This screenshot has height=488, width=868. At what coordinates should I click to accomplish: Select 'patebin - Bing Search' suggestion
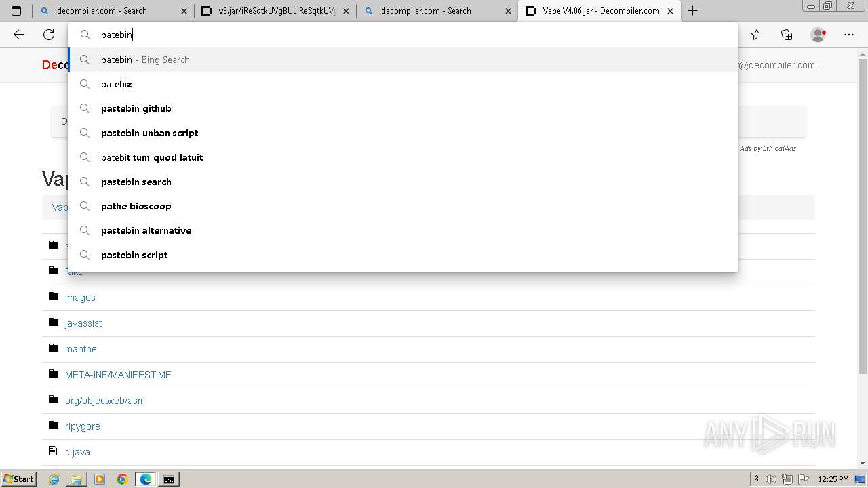click(x=145, y=60)
